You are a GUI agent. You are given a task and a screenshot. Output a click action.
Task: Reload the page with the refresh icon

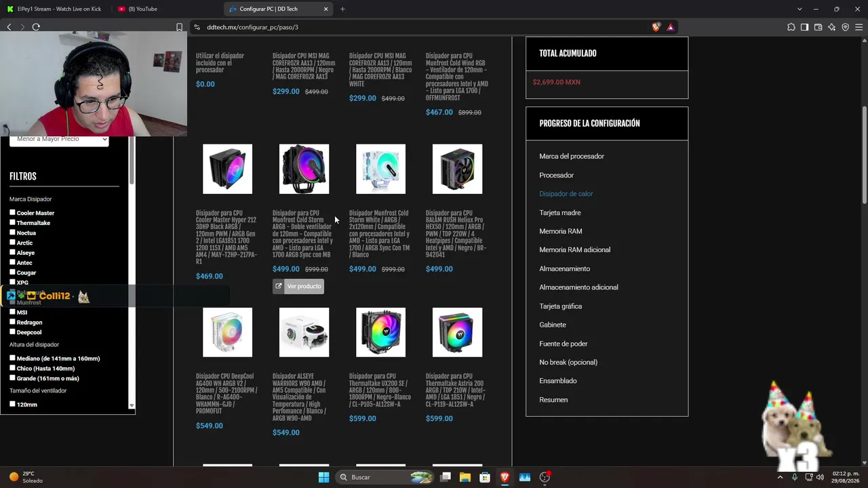pos(36,27)
